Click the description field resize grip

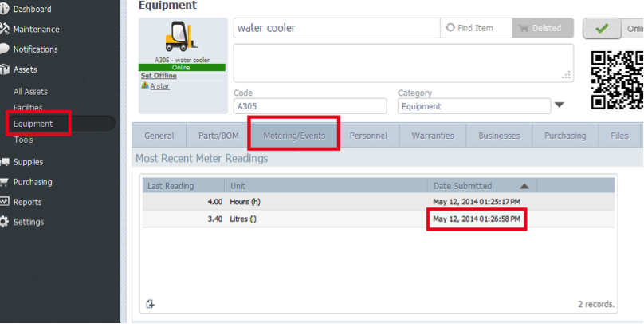click(x=567, y=75)
